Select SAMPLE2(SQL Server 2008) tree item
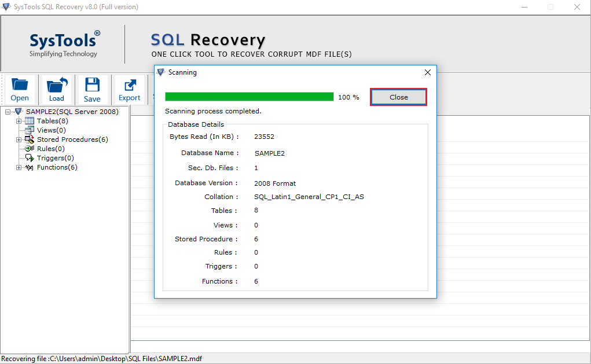 point(72,112)
